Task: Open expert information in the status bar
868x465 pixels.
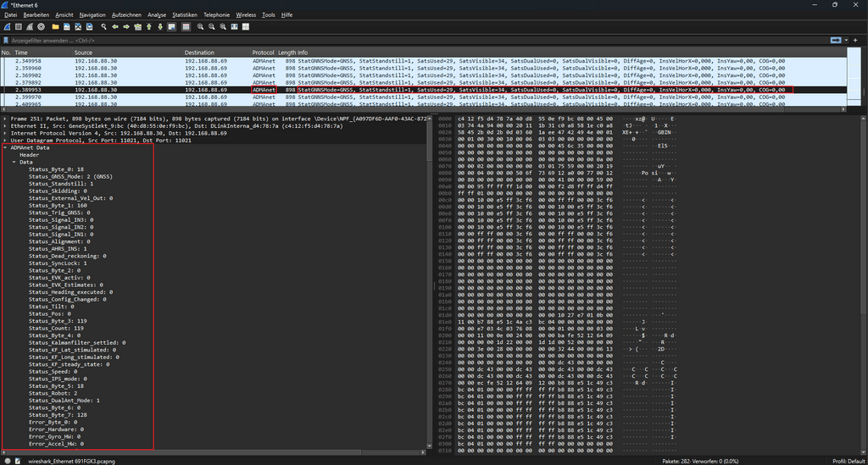Action: [x=6, y=460]
